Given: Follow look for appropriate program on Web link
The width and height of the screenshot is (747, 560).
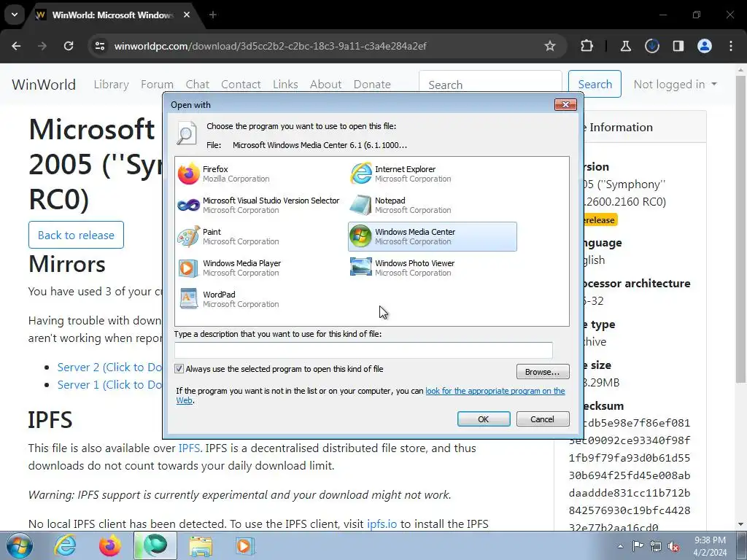Looking at the screenshot, I should tap(495, 391).
